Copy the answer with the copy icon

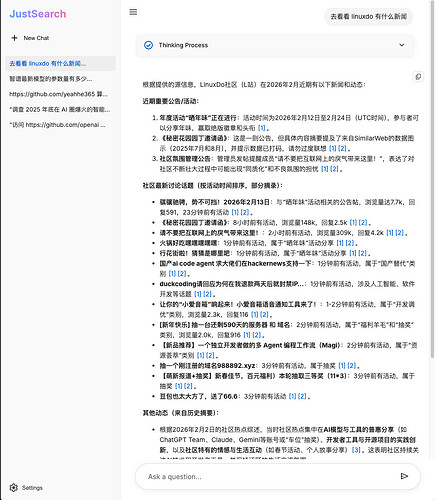pyautogui.click(x=418, y=77)
